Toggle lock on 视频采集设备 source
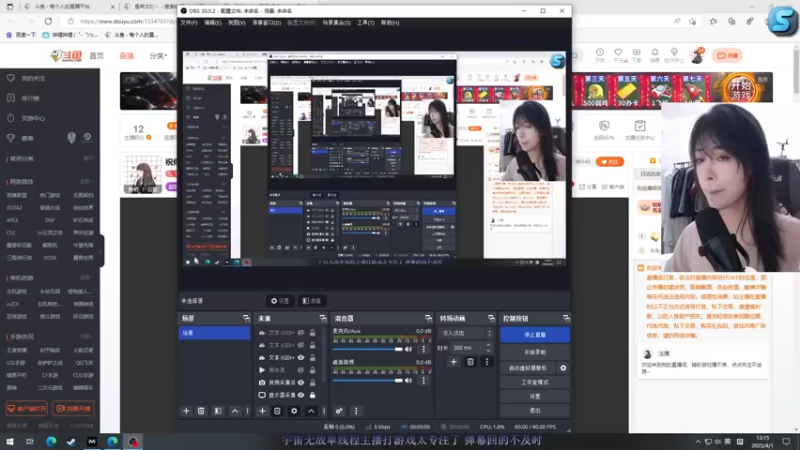The height and width of the screenshot is (450, 800). (x=312, y=383)
